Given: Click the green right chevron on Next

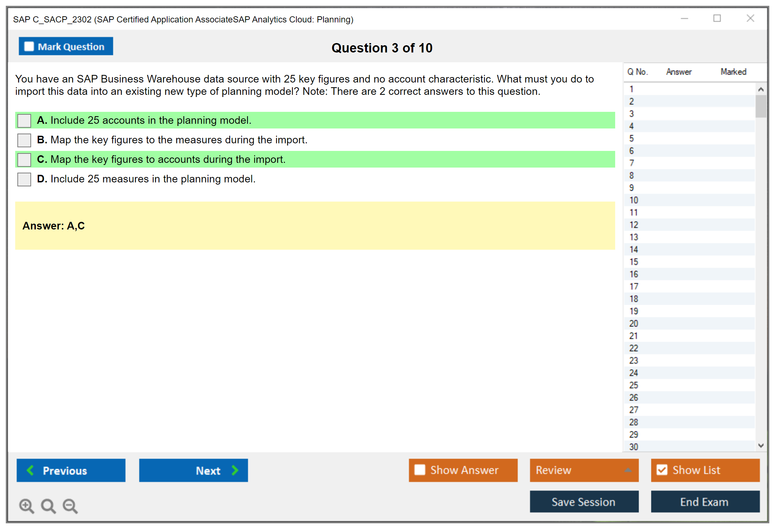Looking at the screenshot, I should 235,470.
